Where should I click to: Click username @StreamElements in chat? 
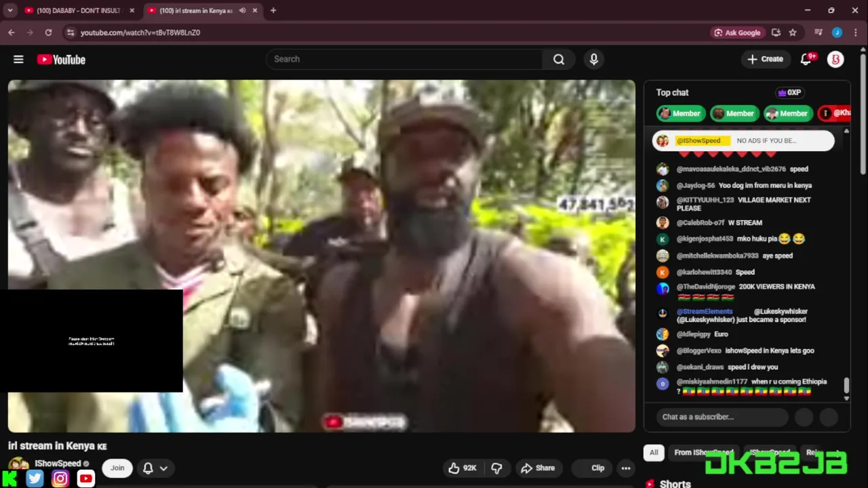coord(705,311)
